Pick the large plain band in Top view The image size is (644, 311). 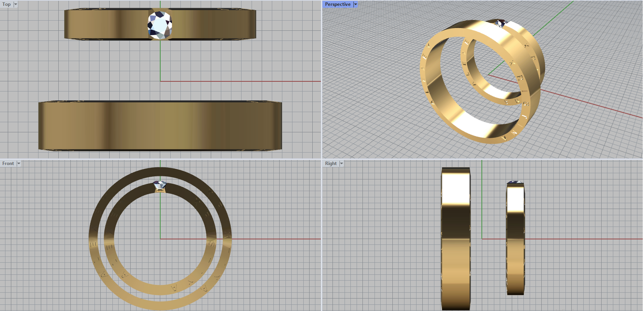point(160,126)
